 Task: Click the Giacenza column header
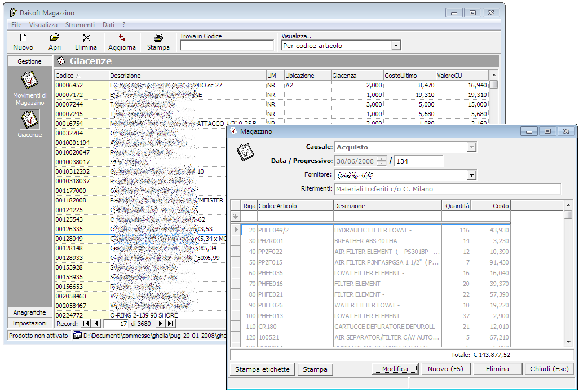[357, 76]
